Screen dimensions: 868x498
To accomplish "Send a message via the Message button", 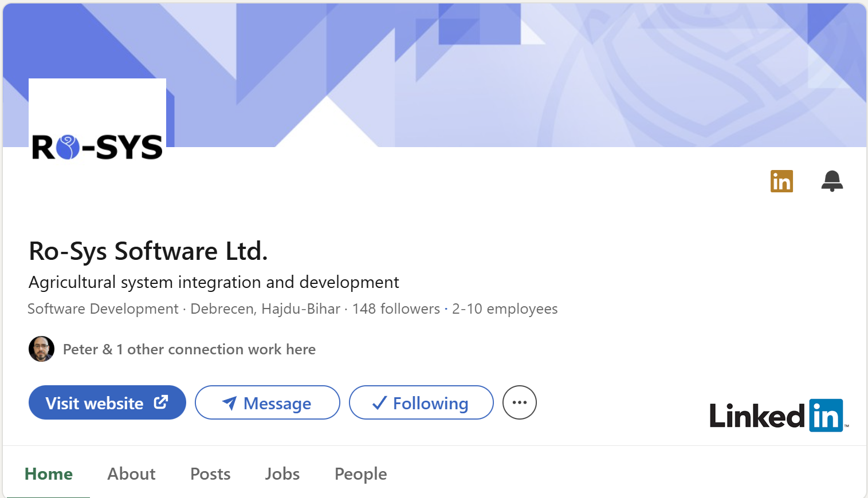I will pyautogui.click(x=267, y=402).
